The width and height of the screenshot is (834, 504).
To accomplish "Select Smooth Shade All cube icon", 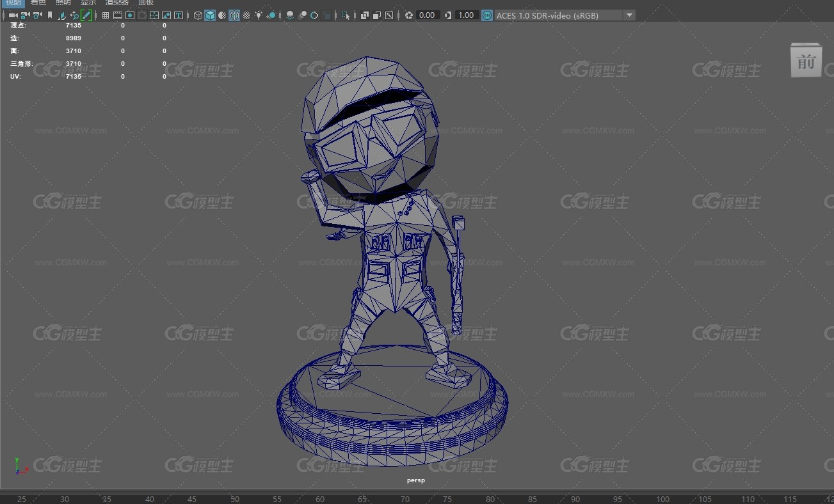I will pyautogui.click(x=210, y=15).
